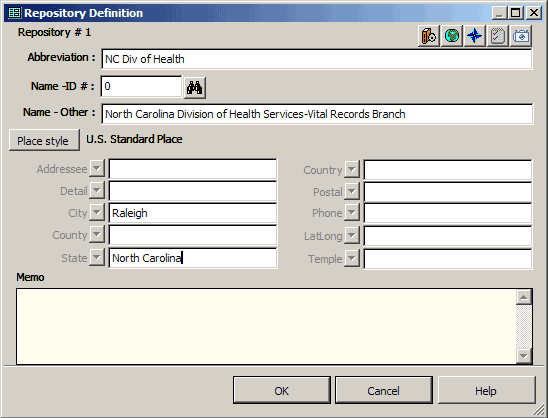Open Help for this dialog

(486, 390)
